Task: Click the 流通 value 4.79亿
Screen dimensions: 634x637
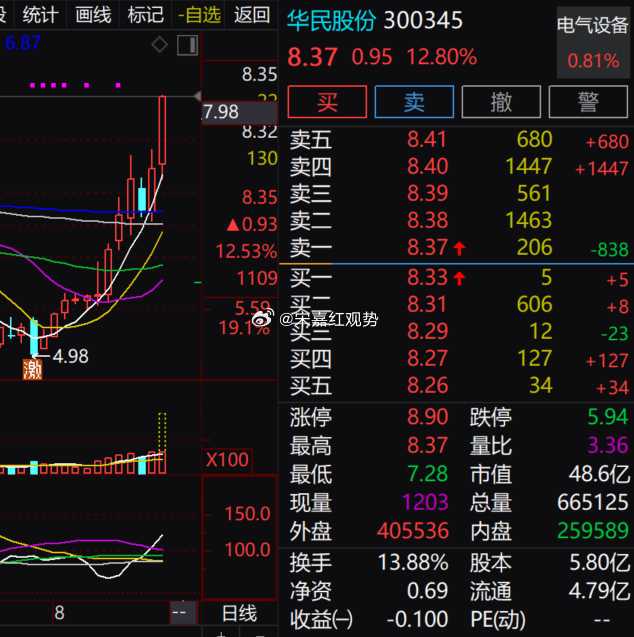Action: coord(599,591)
